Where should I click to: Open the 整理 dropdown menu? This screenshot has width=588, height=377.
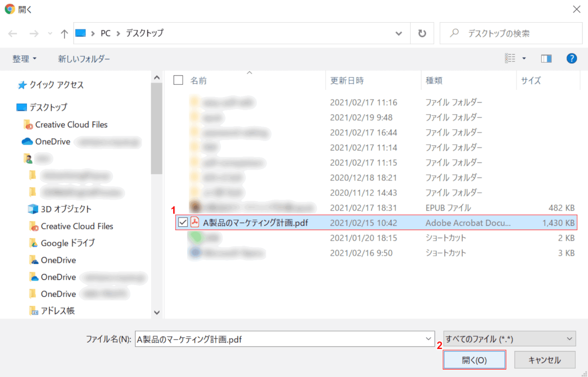tap(24, 59)
